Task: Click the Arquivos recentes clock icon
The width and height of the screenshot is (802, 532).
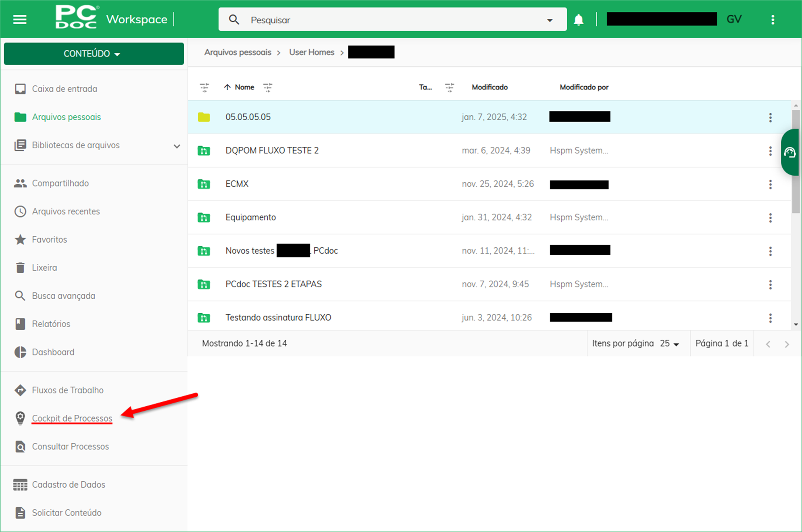Action: (x=20, y=212)
